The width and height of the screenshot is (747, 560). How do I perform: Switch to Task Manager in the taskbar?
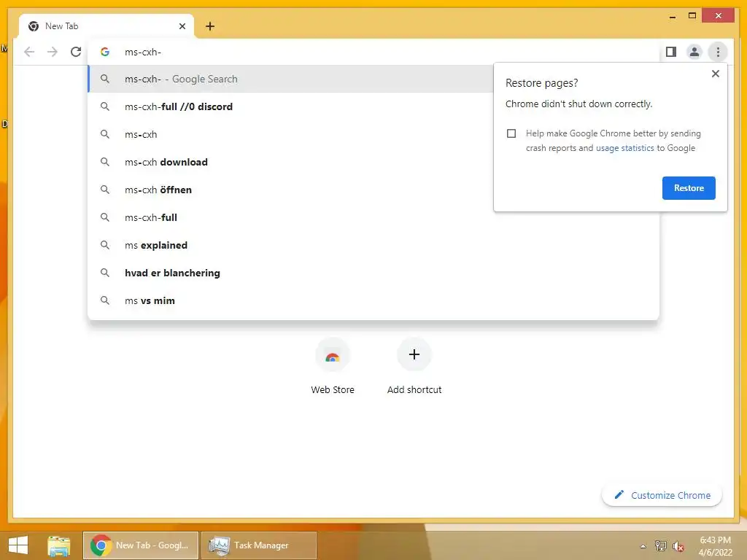[259, 545]
